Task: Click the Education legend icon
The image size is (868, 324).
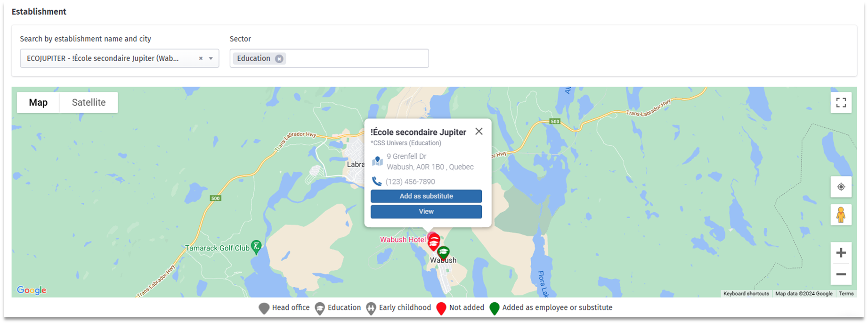Action: [x=320, y=308]
